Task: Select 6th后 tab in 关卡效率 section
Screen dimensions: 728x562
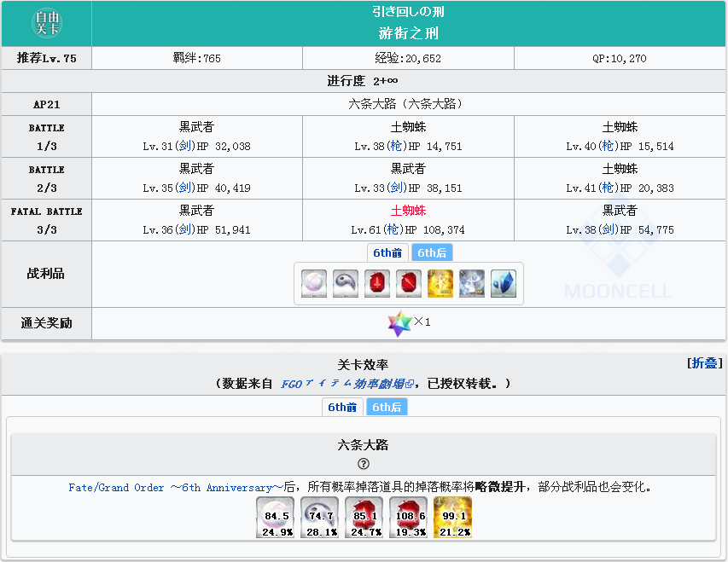Action: (387, 407)
